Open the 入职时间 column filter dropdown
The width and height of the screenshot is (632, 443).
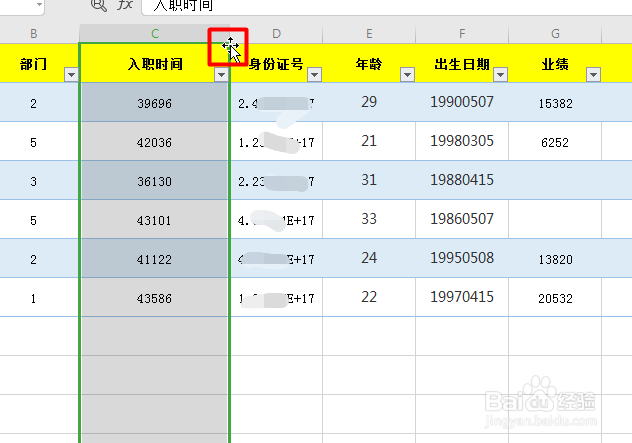(221, 75)
